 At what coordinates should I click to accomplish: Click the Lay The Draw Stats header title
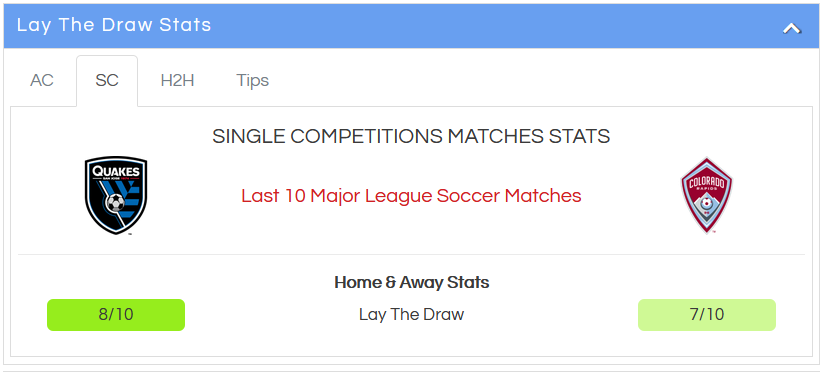click(x=114, y=25)
